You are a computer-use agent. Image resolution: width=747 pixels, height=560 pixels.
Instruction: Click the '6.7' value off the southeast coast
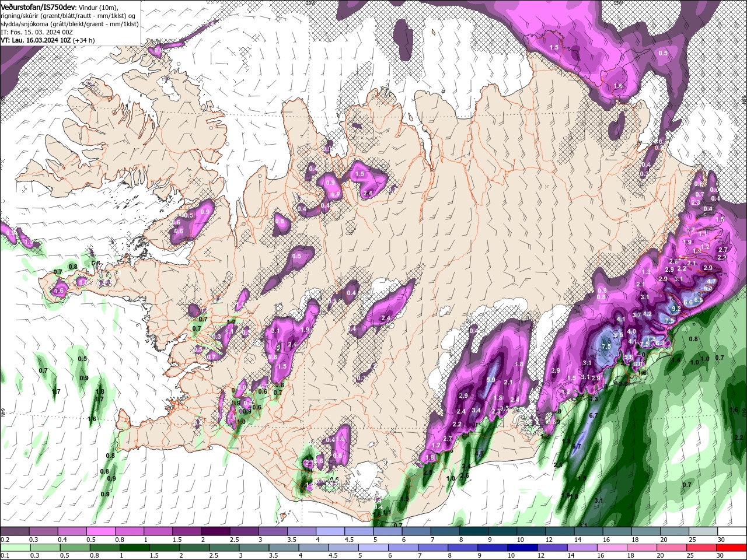[x=594, y=415]
